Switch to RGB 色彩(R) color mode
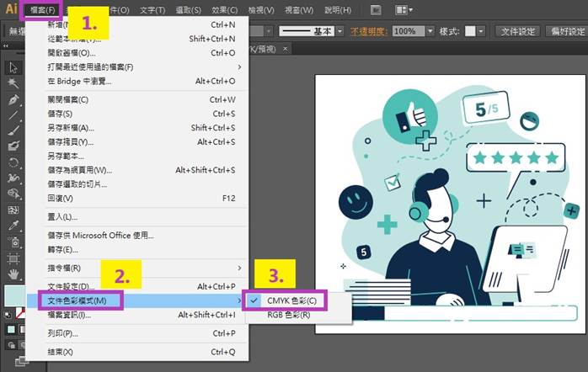Viewport: 588px width, 372px height. click(288, 315)
